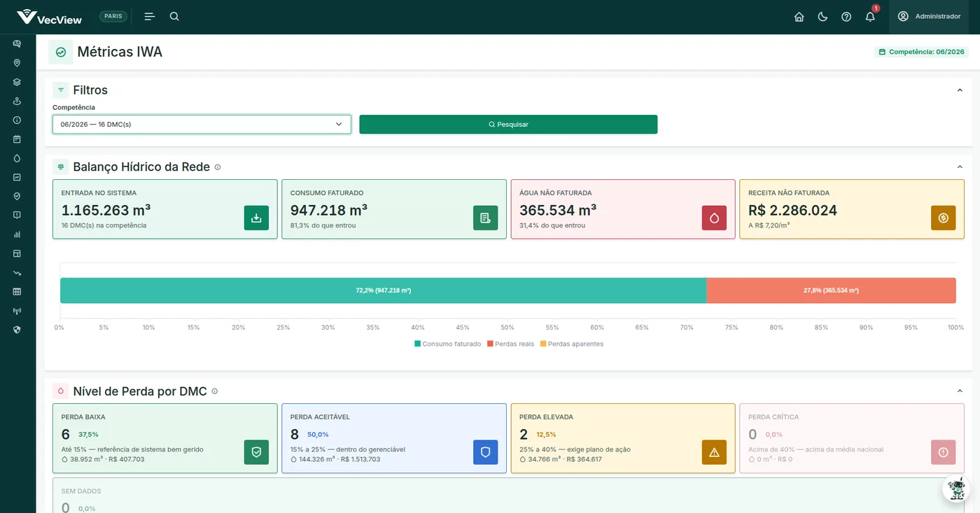
Task: Click the VecView logo
Action: tap(49, 17)
